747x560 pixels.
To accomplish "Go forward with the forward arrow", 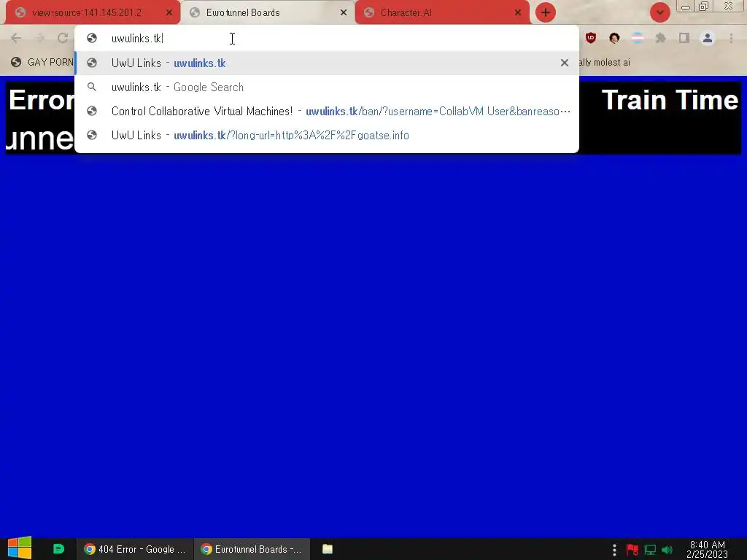I will pos(39,38).
